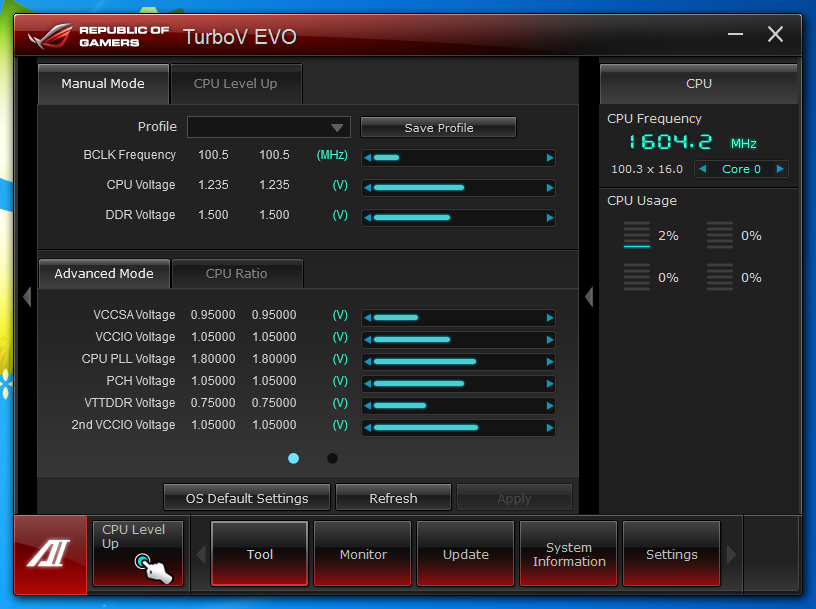Increase VCCSA Voltage right arrow
The width and height of the screenshot is (816, 609).
tap(550, 318)
